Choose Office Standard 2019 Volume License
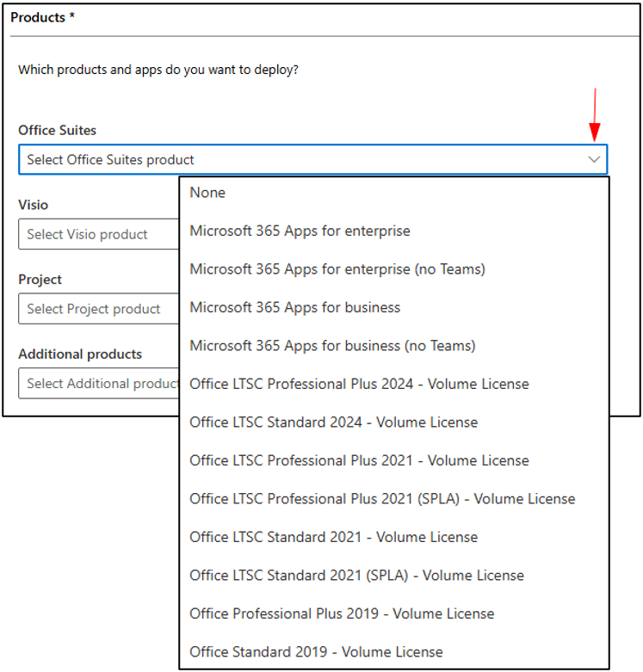 (x=394, y=652)
